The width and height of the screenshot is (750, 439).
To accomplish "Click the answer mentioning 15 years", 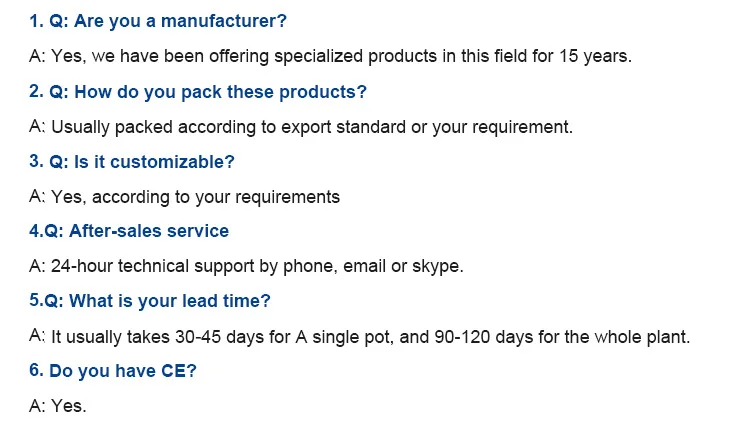I will coord(330,56).
